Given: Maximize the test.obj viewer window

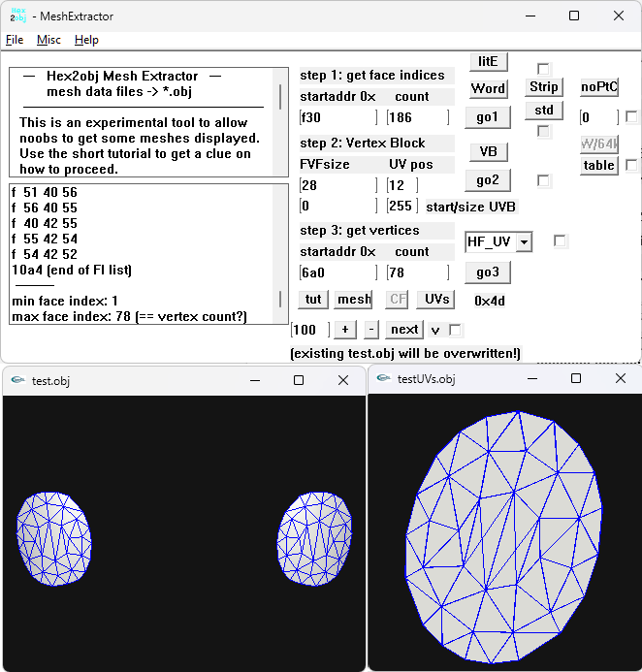Looking at the screenshot, I should pyautogui.click(x=299, y=380).
